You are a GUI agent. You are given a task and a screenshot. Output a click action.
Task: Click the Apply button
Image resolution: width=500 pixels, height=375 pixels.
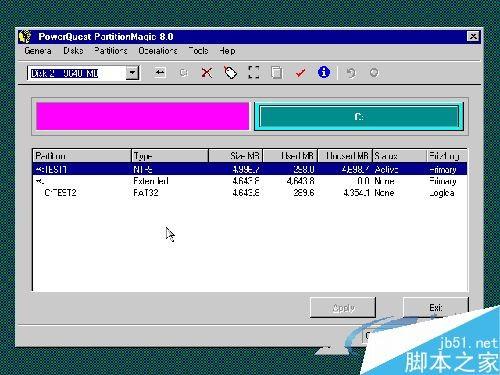(343, 308)
